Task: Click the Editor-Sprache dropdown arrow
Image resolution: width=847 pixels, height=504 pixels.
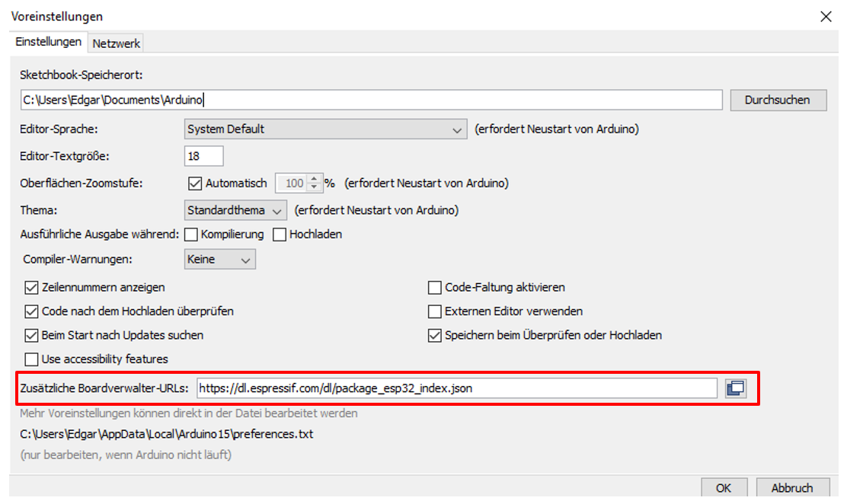Action: coord(458,129)
